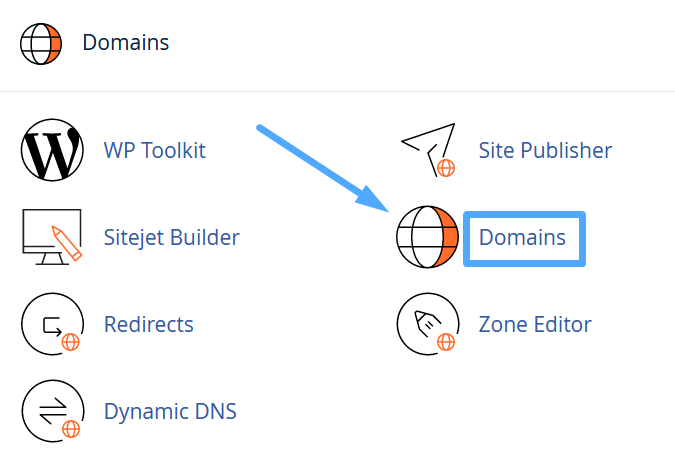The image size is (675, 468).
Task: Open the Sitejet Builder link
Action: [x=171, y=238]
